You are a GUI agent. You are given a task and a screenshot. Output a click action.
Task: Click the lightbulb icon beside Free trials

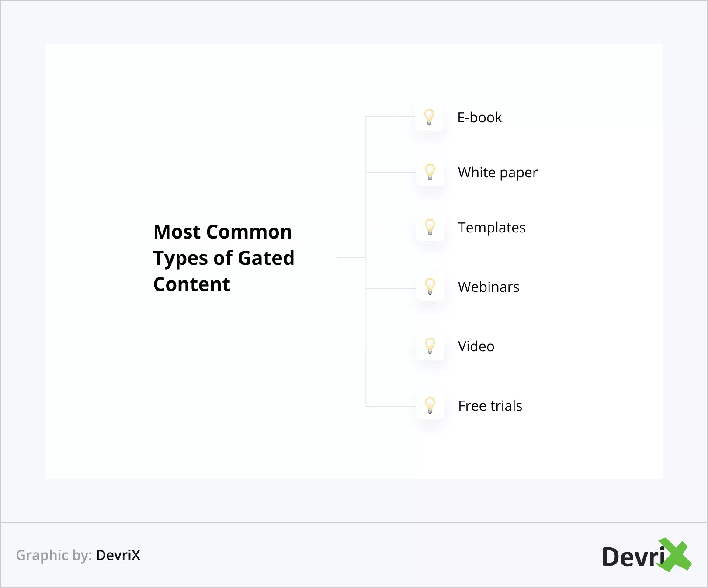430,405
